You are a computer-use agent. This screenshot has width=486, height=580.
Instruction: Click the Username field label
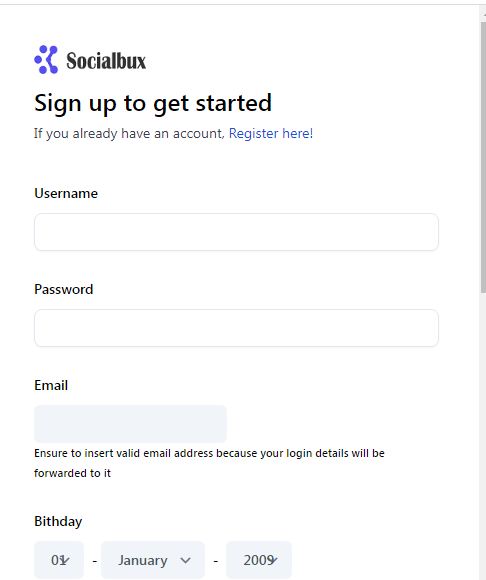click(66, 193)
